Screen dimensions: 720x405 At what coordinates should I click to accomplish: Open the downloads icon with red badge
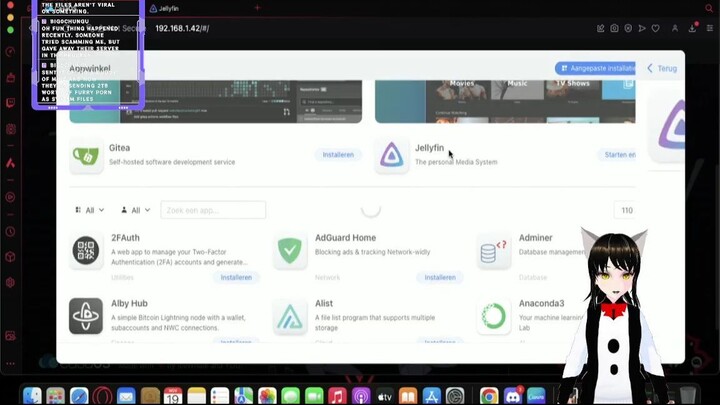(x=692, y=28)
